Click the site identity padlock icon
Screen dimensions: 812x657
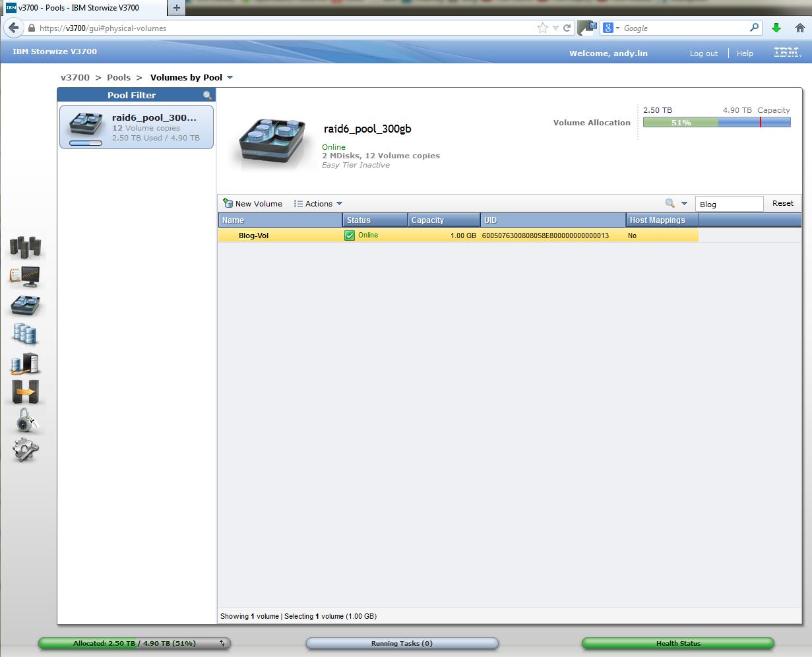31,28
